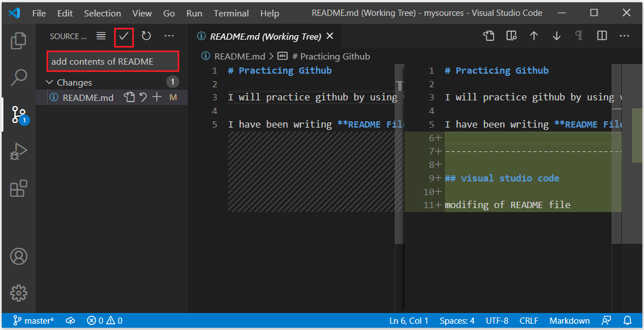Click the dashed horizontal rule line 7
Screen dimensions: 644x330
533,151
